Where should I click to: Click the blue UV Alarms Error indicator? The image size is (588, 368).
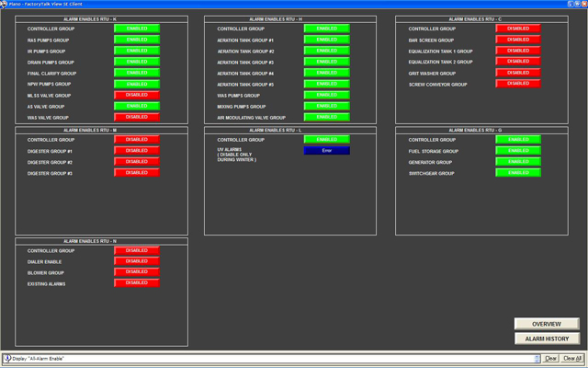(x=326, y=150)
